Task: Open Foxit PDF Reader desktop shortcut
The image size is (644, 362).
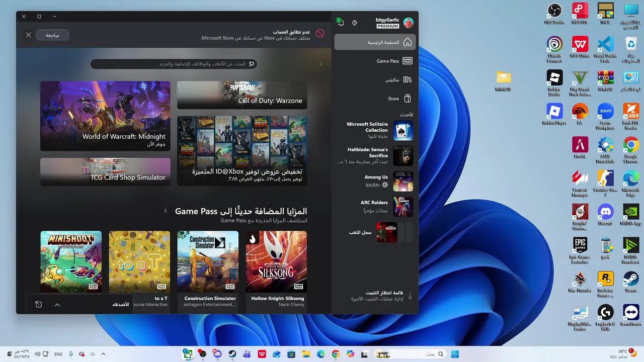Action: pos(631,116)
